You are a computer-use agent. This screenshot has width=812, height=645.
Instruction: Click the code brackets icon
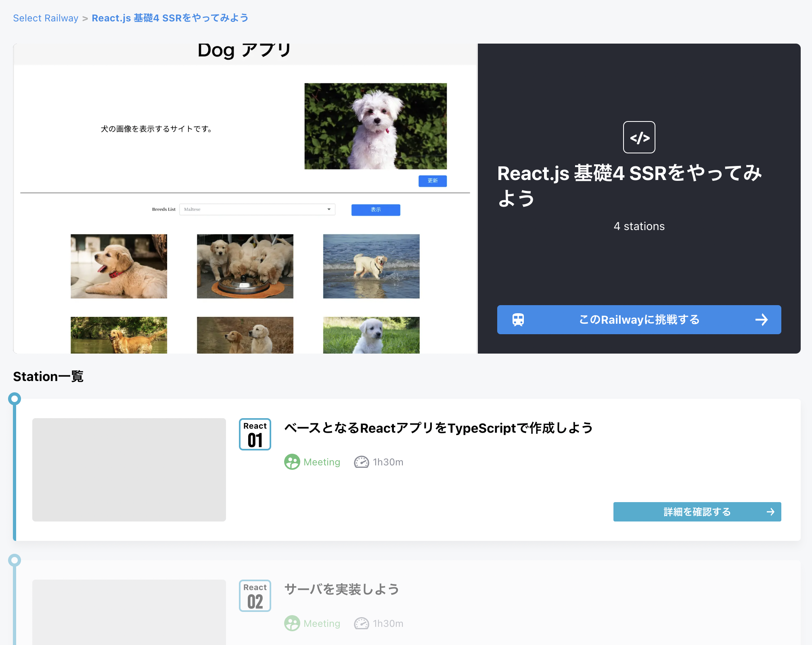click(639, 137)
